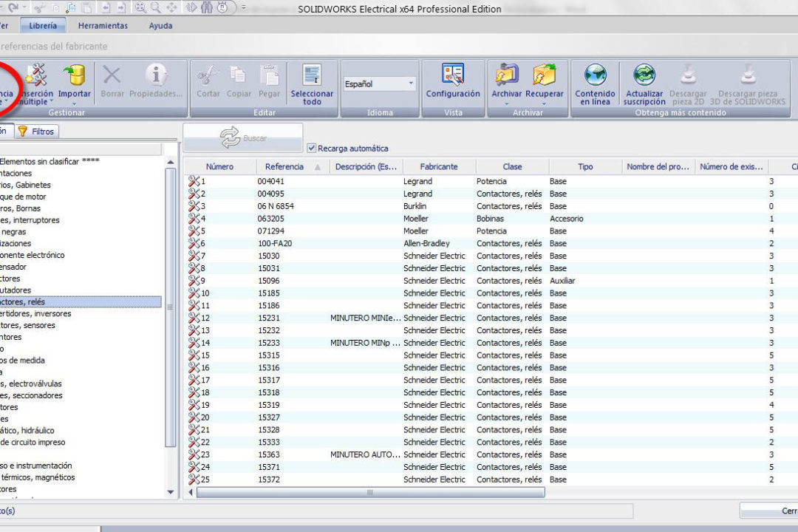Click Actualizar suscripción icon
The image size is (798, 532).
coord(644,75)
